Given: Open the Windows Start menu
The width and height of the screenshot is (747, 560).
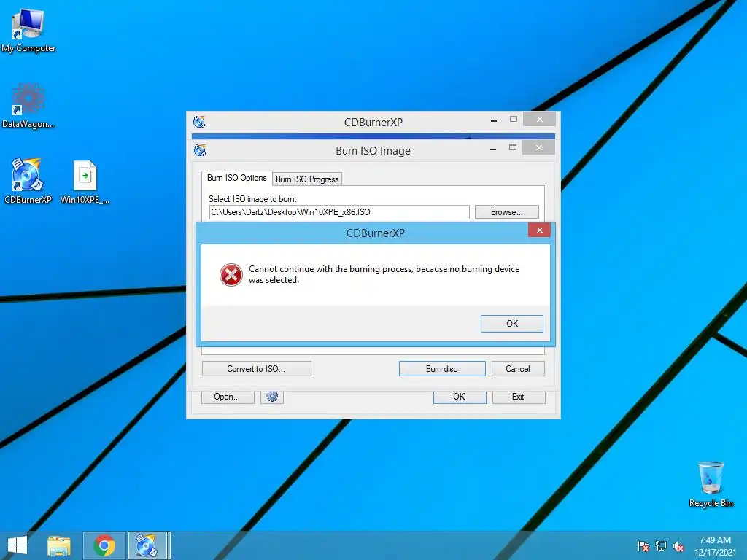Looking at the screenshot, I should tap(18, 545).
